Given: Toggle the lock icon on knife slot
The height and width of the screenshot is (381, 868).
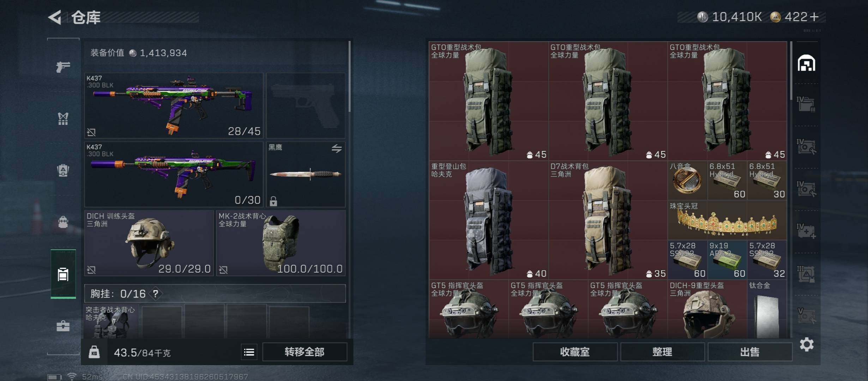Looking at the screenshot, I should click(273, 201).
